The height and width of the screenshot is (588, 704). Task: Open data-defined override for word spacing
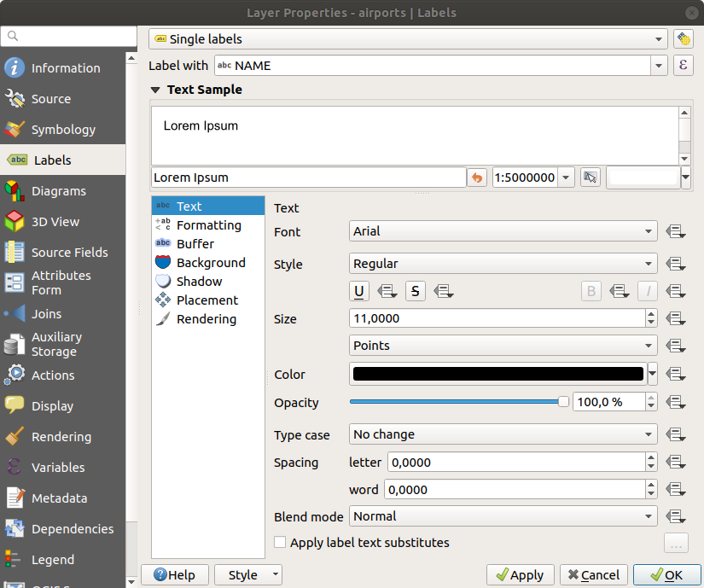pyautogui.click(x=675, y=489)
